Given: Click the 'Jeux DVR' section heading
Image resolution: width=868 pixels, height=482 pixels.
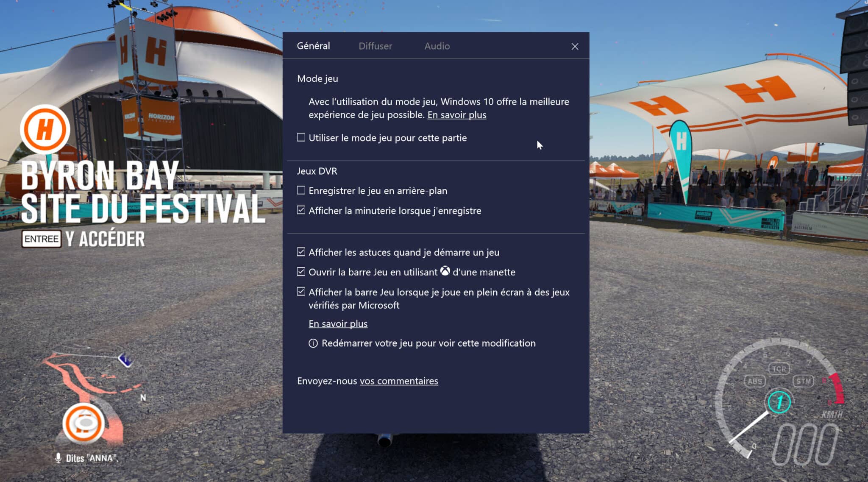Looking at the screenshot, I should coord(317,171).
